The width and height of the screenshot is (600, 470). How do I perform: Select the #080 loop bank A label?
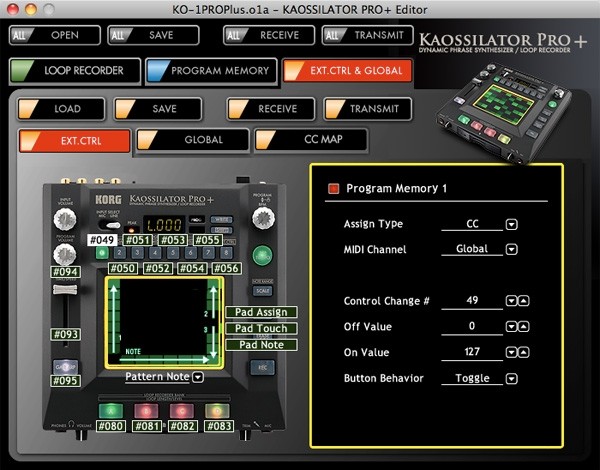[x=111, y=426]
